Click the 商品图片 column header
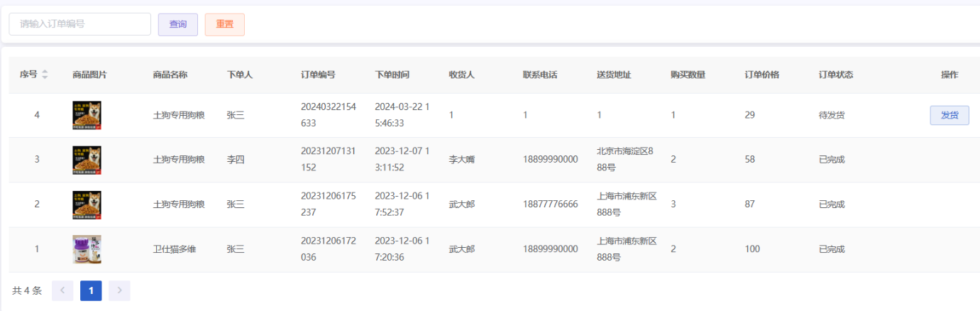The width and height of the screenshot is (980, 311). point(89,75)
